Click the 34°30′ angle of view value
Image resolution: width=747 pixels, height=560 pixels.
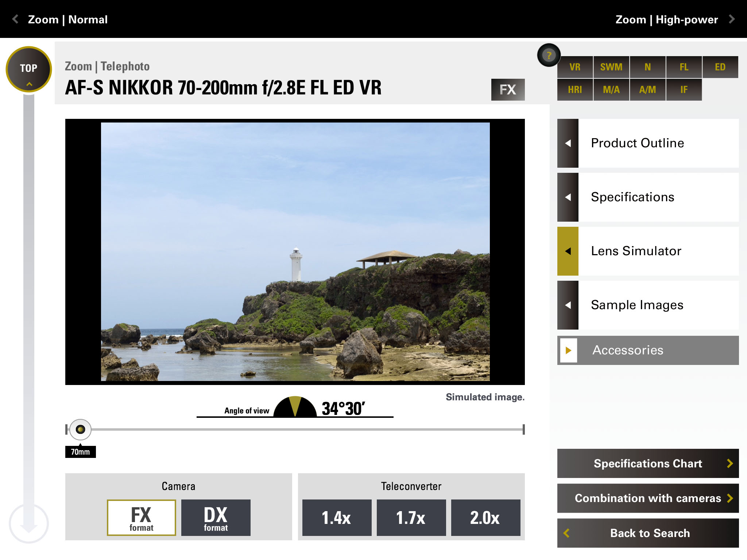pyautogui.click(x=343, y=408)
